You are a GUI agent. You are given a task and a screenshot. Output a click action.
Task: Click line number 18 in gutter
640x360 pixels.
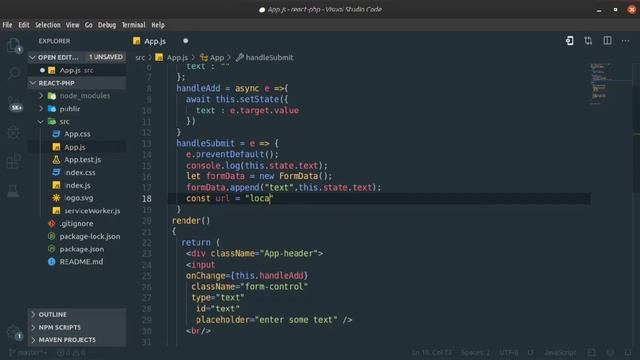tap(147, 199)
